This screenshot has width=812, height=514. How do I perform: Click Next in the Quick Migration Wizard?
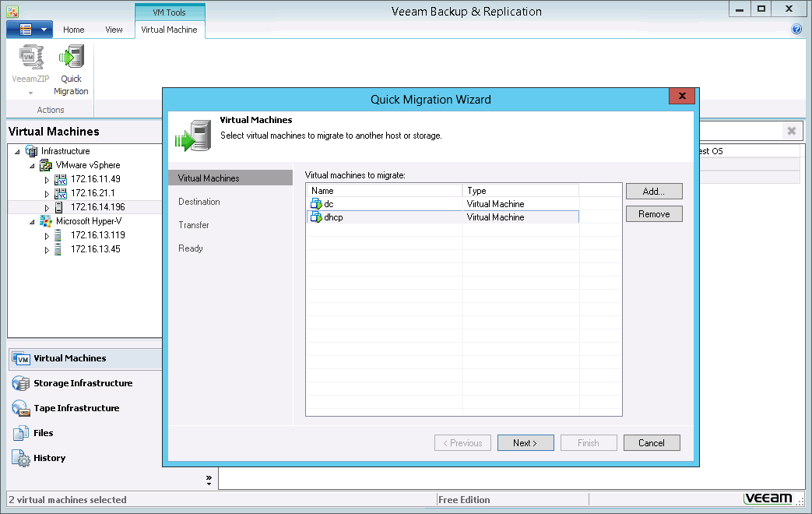point(526,442)
